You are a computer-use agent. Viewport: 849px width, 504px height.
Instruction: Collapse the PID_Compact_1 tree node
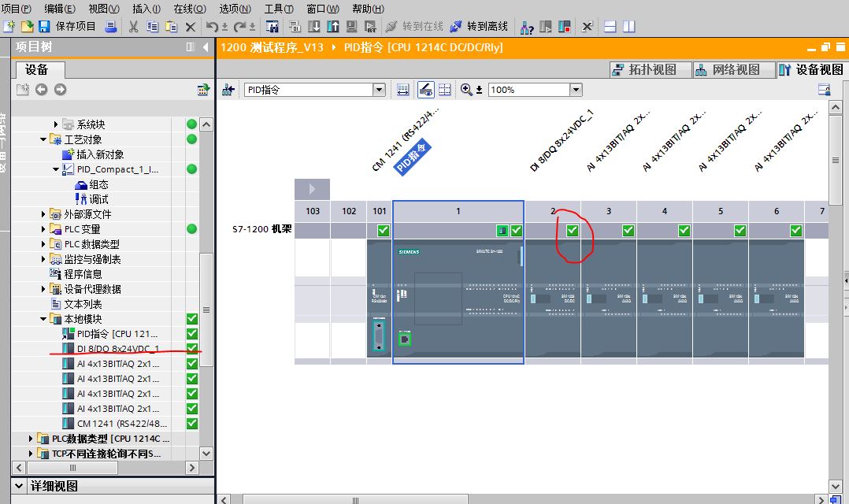56,169
